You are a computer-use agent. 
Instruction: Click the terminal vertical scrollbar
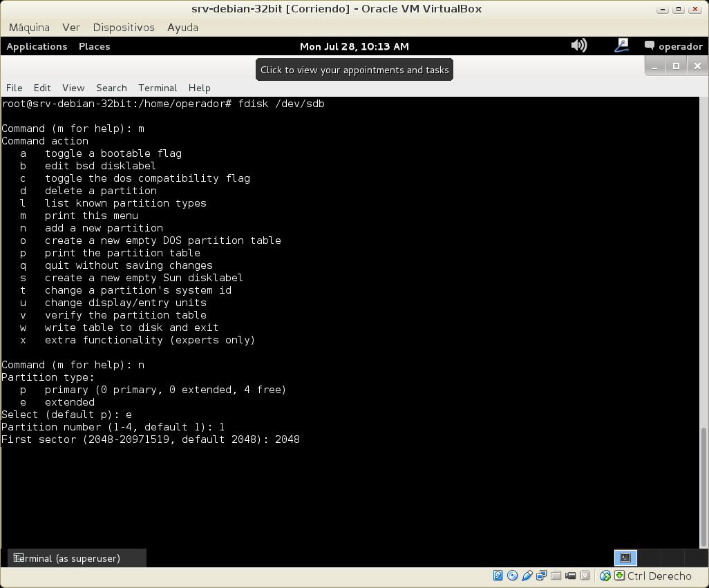click(x=704, y=484)
